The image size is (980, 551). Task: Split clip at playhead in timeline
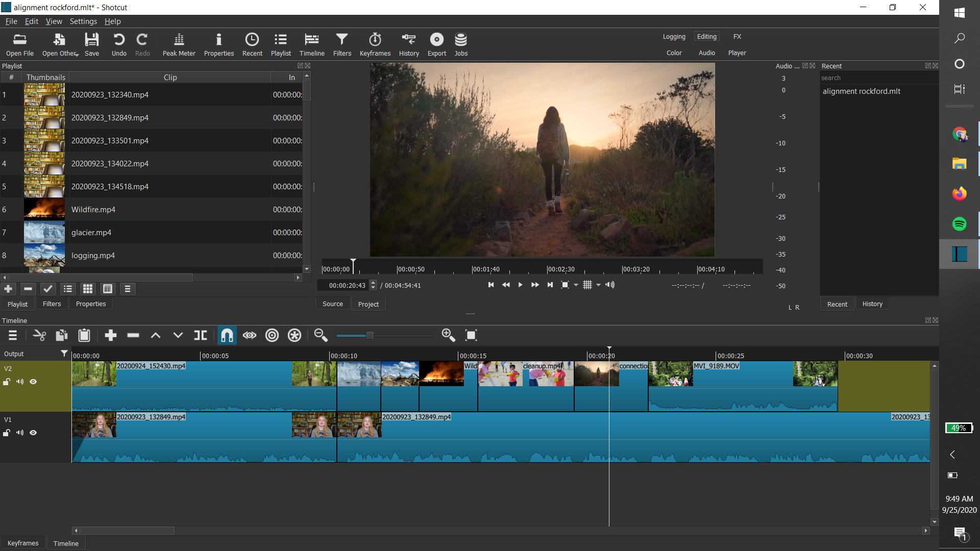coord(201,335)
